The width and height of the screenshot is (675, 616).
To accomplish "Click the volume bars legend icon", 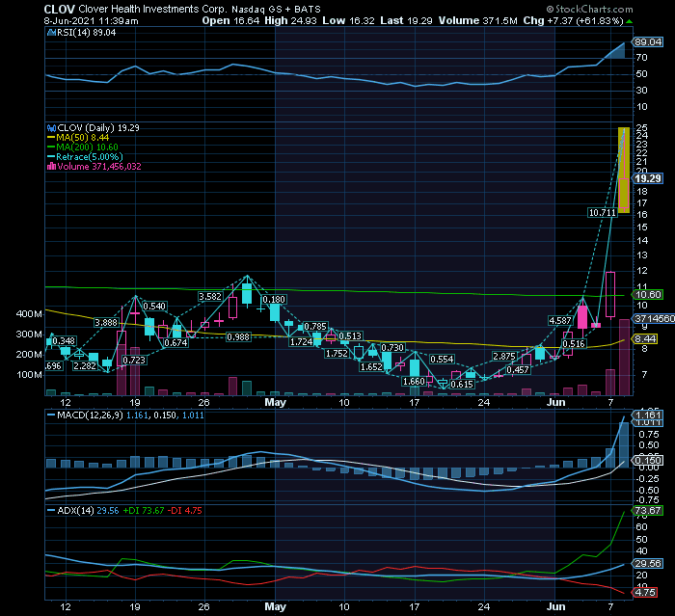I will coord(52,166).
